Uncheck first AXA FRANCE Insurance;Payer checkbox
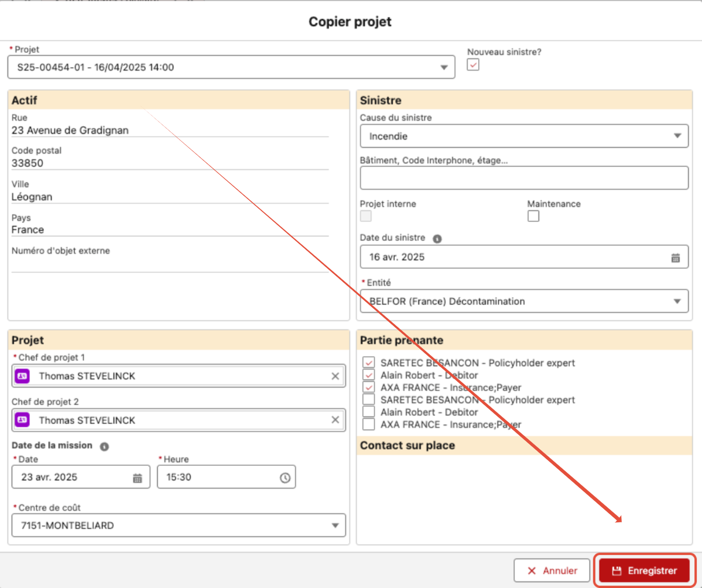The image size is (702, 588). [368, 387]
